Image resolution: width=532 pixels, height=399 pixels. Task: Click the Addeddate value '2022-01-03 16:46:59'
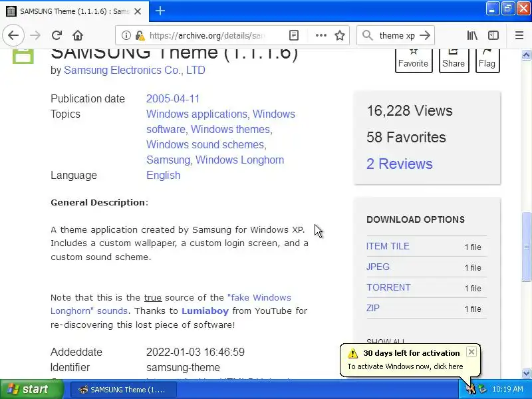point(196,352)
